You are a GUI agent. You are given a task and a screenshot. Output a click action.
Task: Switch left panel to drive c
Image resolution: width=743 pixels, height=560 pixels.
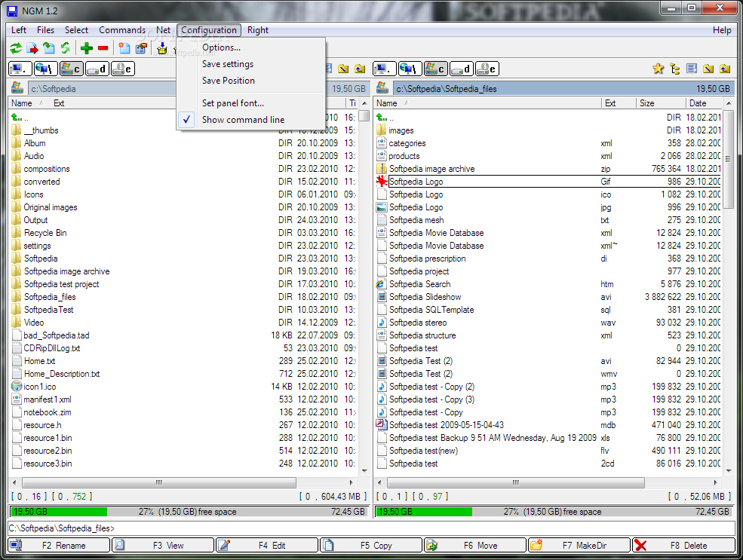[x=71, y=69]
